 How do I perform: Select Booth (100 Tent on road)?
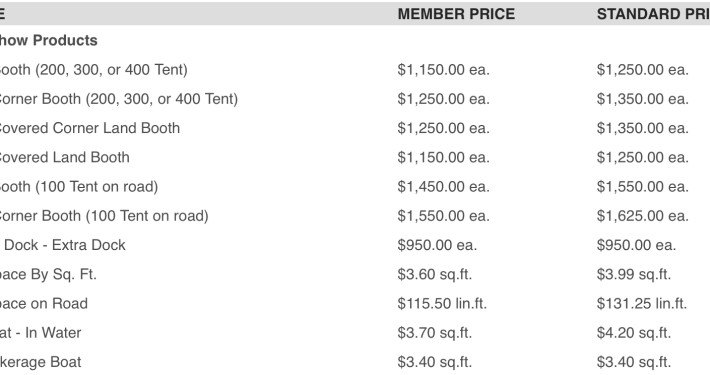[x=78, y=187]
